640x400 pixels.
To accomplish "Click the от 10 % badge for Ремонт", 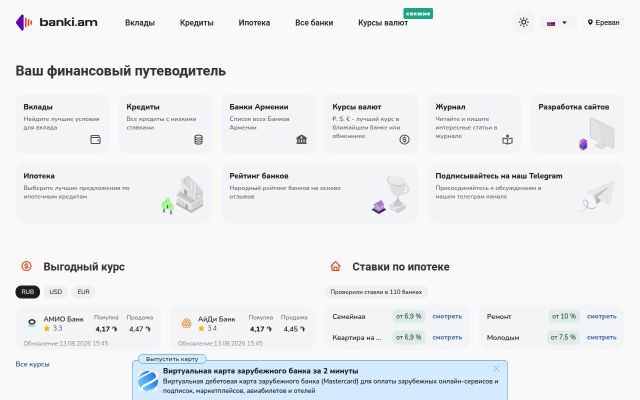I will coord(564,316).
